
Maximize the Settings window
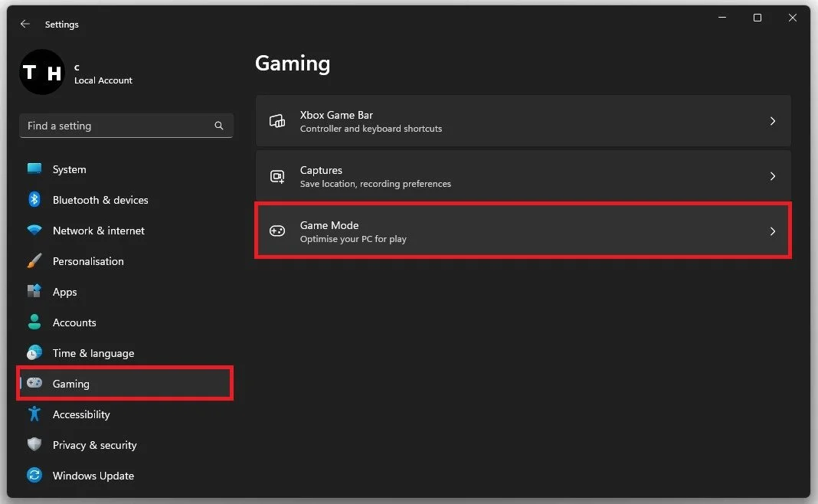pyautogui.click(x=757, y=17)
